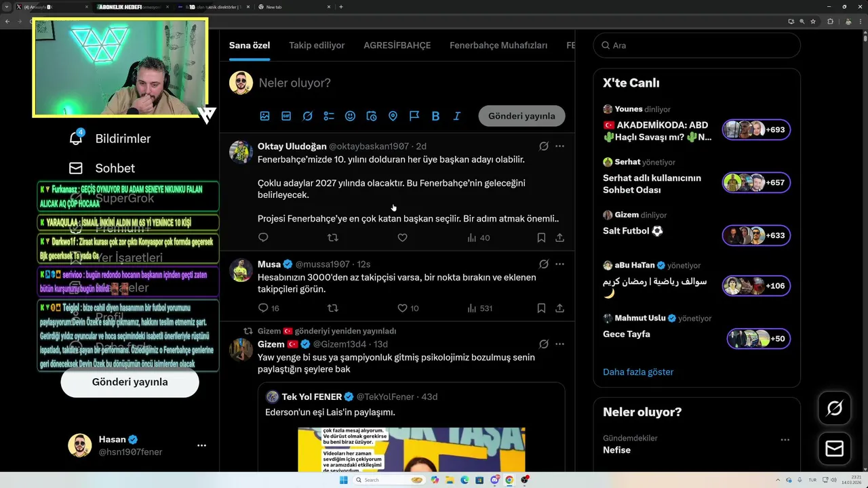The height and width of the screenshot is (488, 868).
Task: Schedule the post with calendar icon
Action: [371, 116]
